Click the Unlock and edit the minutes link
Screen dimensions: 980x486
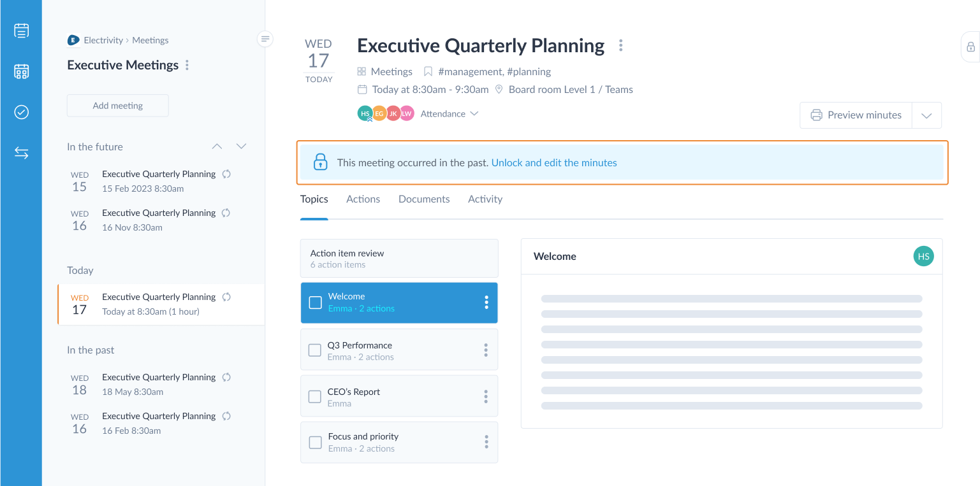[554, 162]
